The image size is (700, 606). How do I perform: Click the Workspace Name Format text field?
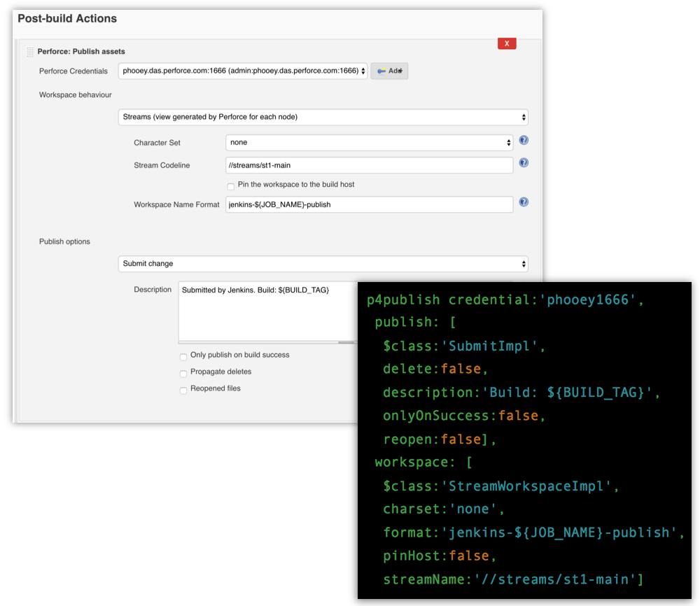(x=371, y=204)
